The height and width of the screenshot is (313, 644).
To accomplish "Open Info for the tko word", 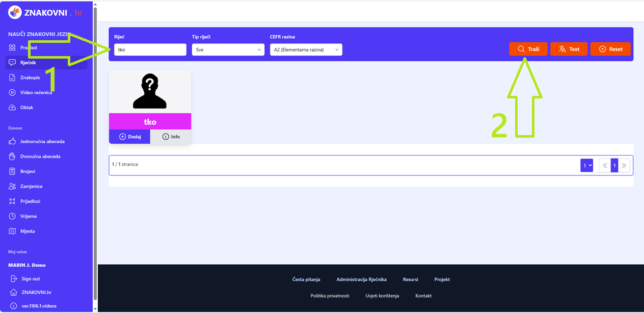I will click(171, 137).
